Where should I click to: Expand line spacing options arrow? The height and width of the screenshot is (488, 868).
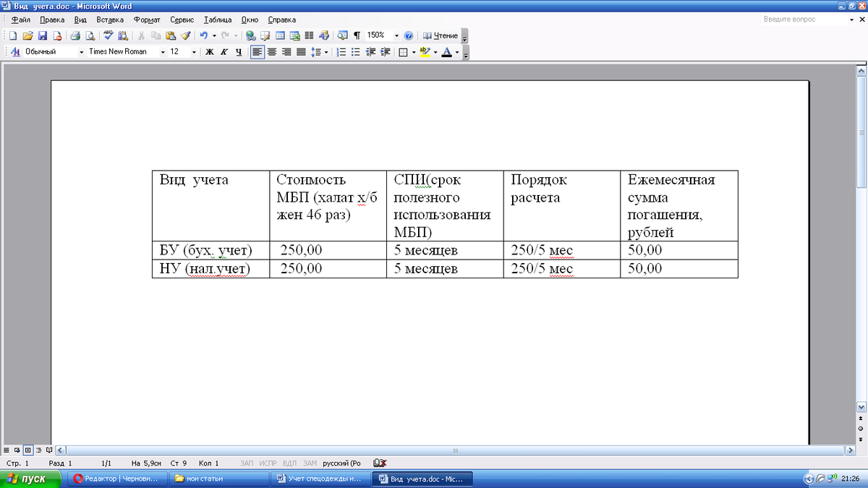pos(326,52)
